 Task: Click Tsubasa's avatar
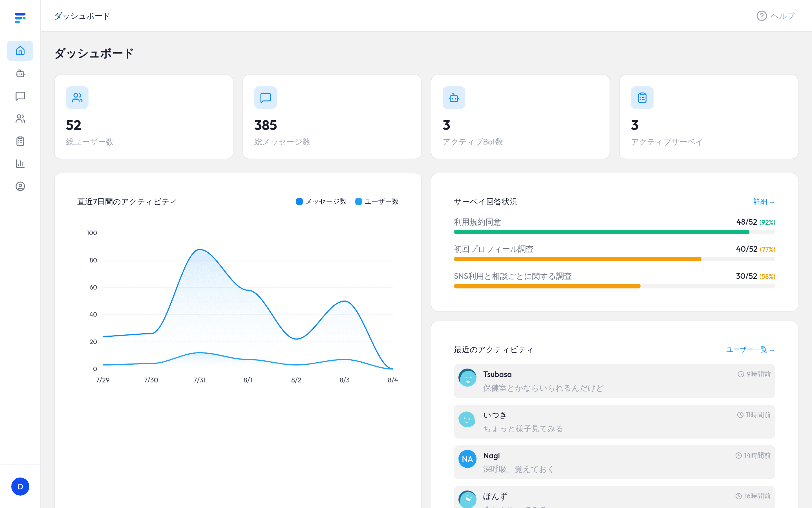467,378
